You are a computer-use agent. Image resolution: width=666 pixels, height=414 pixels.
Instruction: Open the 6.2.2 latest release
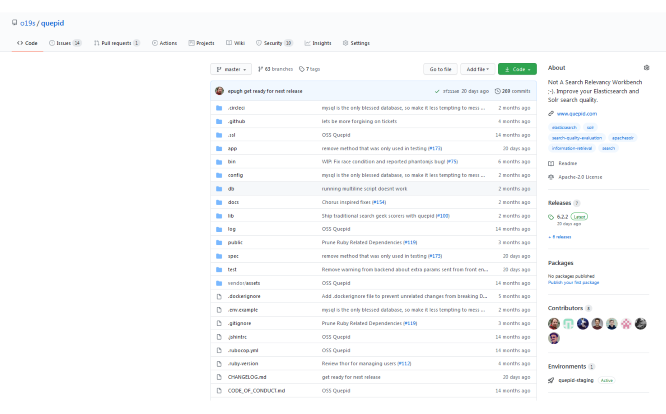click(x=562, y=217)
